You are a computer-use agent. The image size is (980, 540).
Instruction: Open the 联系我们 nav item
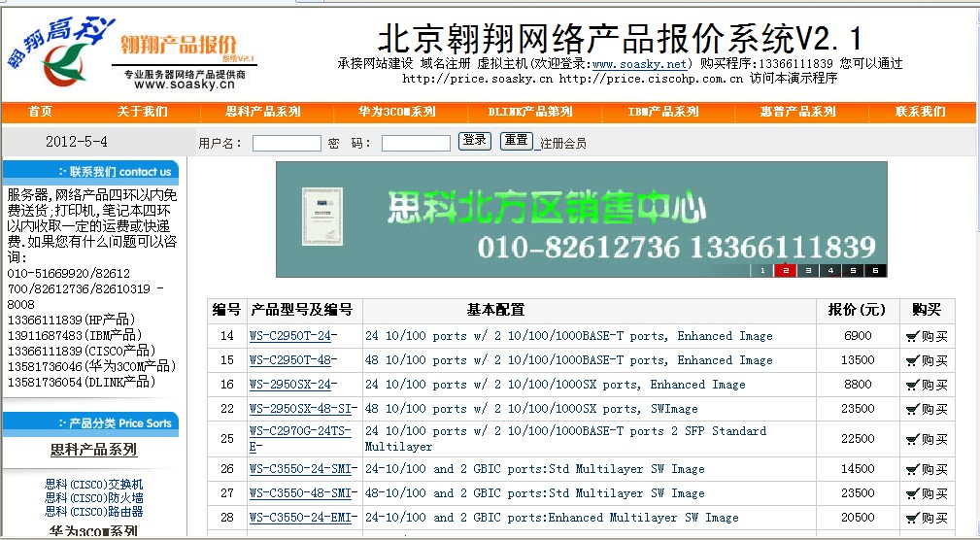coord(920,112)
